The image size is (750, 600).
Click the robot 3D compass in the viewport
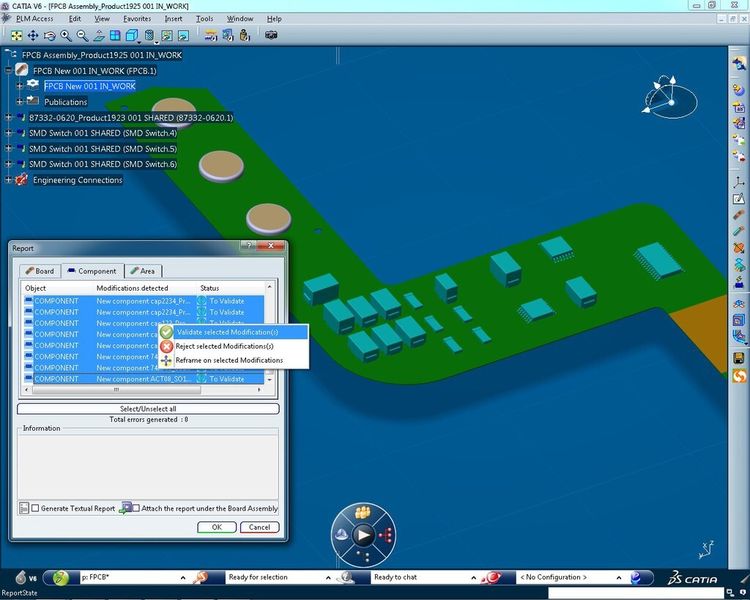click(669, 98)
